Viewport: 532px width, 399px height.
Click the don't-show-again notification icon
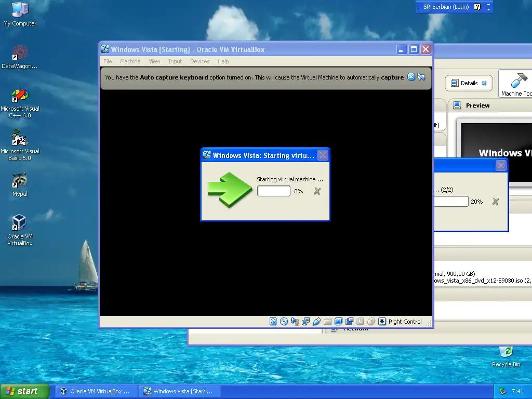(421, 77)
